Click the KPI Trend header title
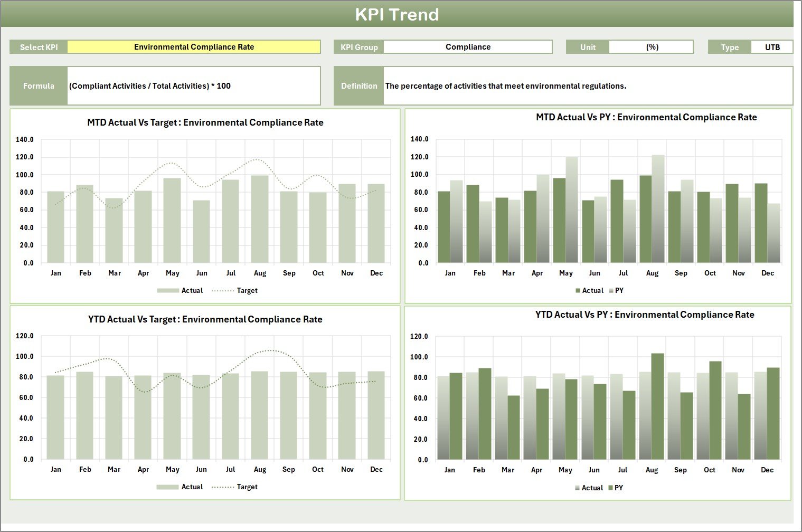This screenshot has width=802, height=532. point(397,14)
